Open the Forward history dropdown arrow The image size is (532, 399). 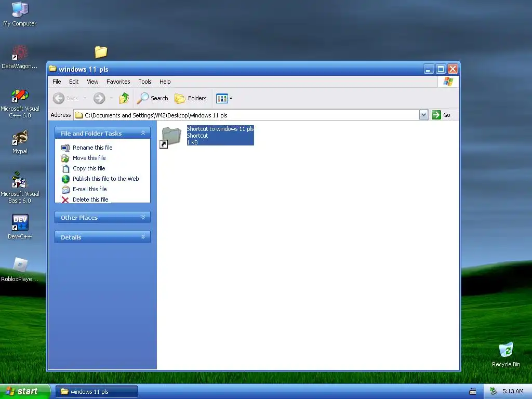pos(111,98)
